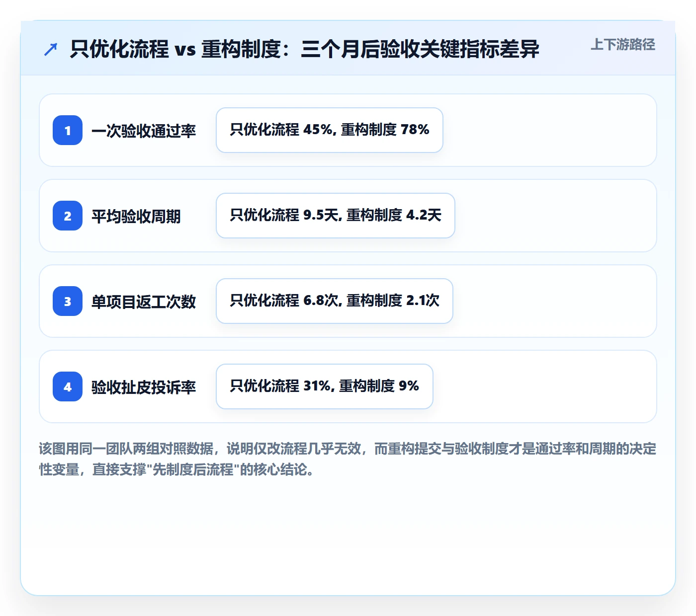The height and width of the screenshot is (616, 696).
Task: Click the value box 只优化流程 9.5天, 重构制度 4.2天
Action: pyautogui.click(x=336, y=216)
